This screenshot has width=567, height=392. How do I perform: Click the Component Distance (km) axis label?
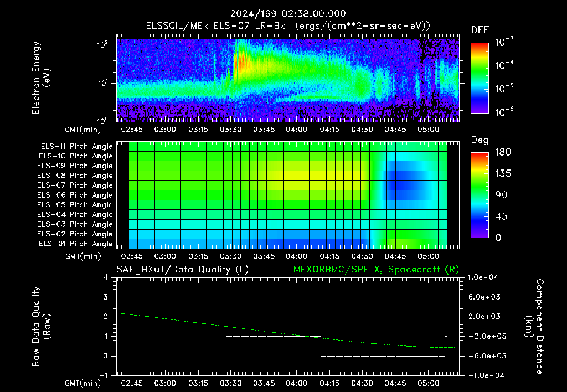point(534,327)
